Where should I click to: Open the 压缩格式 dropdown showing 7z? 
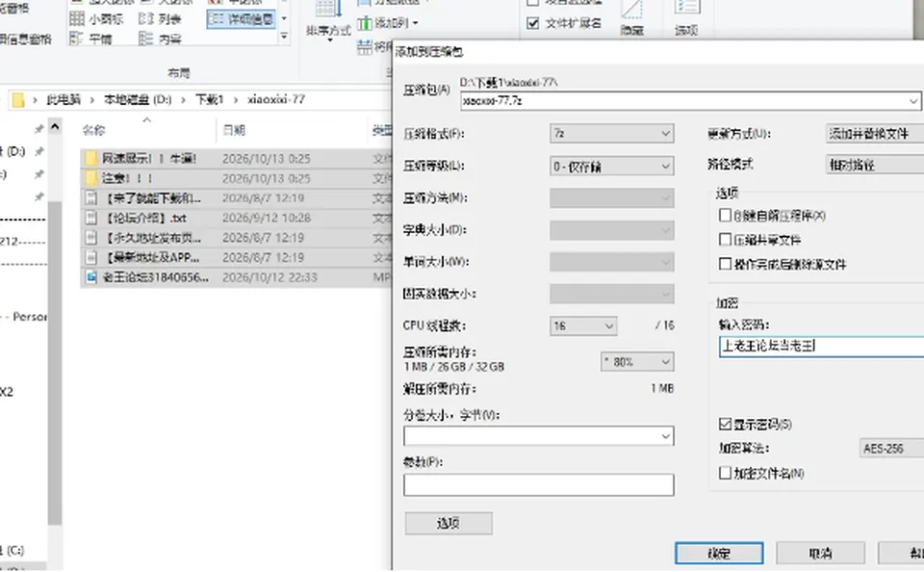(612, 134)
